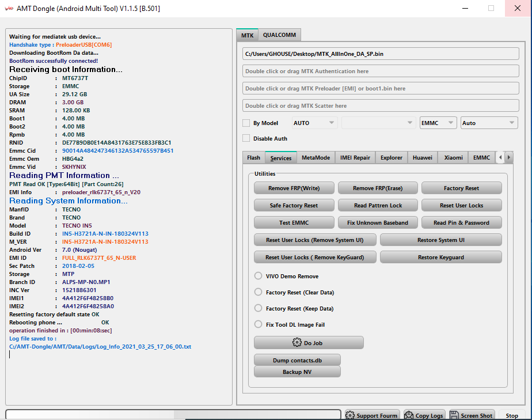Screen dimensions: 532x420
Task: Click Reset User Locks (Remove KeyGuard)
Action: point(315,258)
